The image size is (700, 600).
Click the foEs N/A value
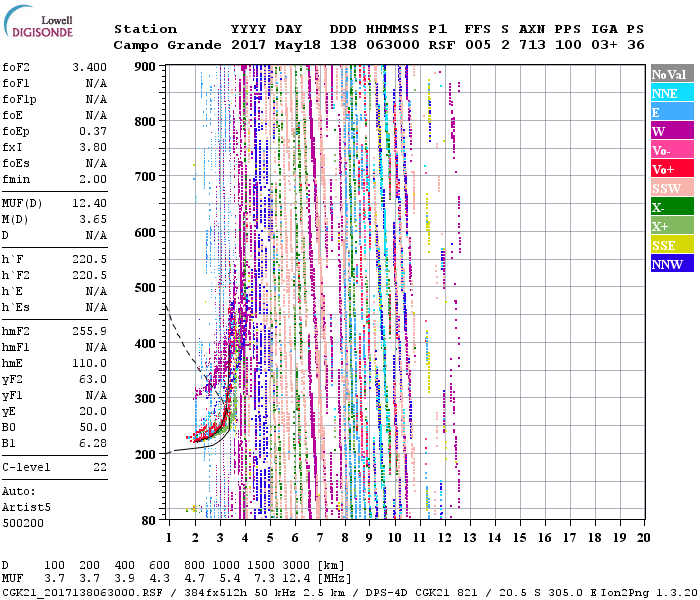point(96,163)
